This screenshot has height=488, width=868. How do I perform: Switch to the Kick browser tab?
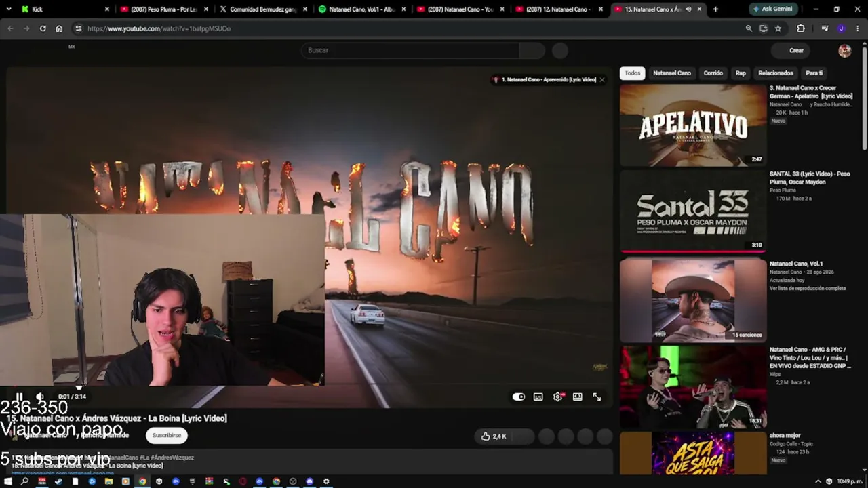tap(64, 9)
